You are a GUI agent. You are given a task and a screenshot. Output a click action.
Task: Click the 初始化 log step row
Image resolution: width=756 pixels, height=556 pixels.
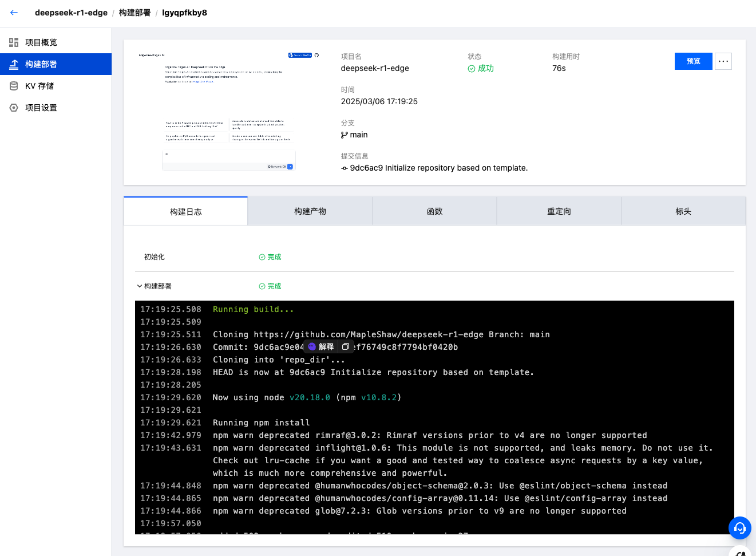point(155,257)
